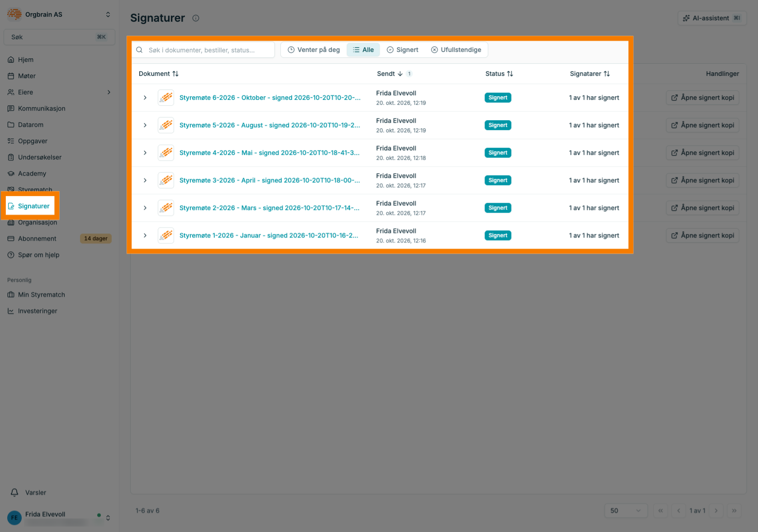Expand row Styremøte 3-2026 - April
Viewport: 758px width, 532px height.
pyautogui.click(x=145, y=180)
